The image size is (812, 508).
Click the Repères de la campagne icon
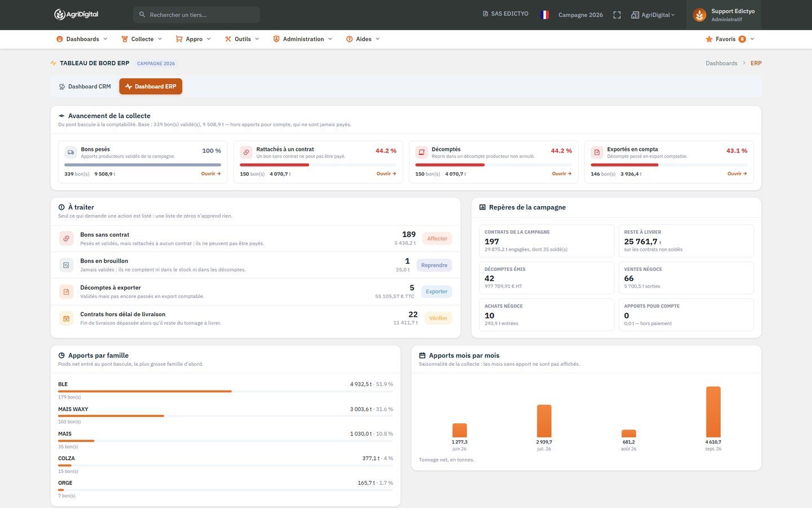coord(482,207)
